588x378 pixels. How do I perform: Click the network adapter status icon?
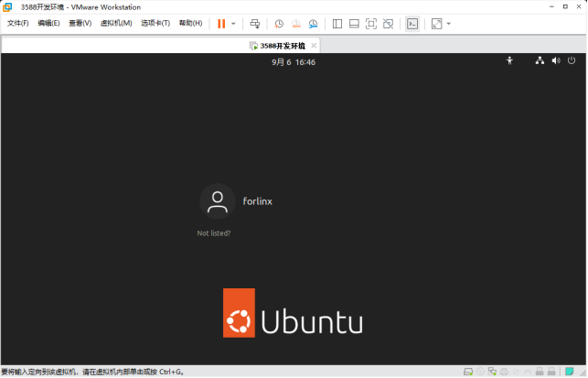click(x=492, y=372)
